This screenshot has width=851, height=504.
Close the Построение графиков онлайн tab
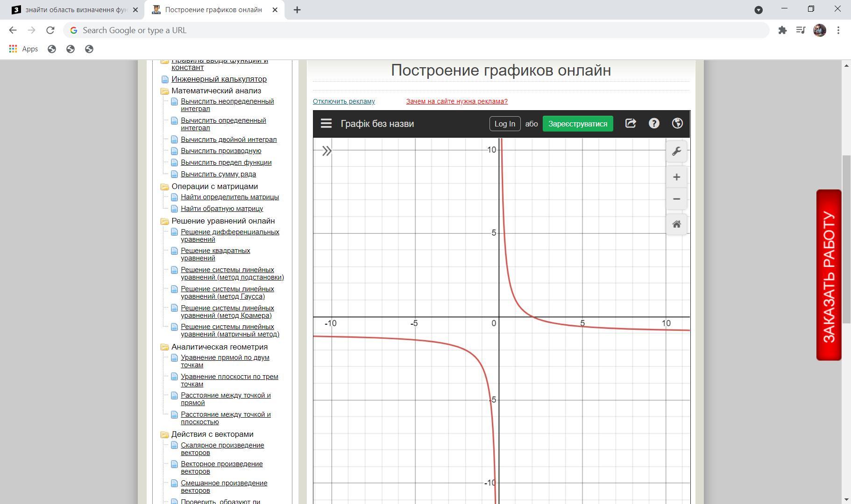275,10
